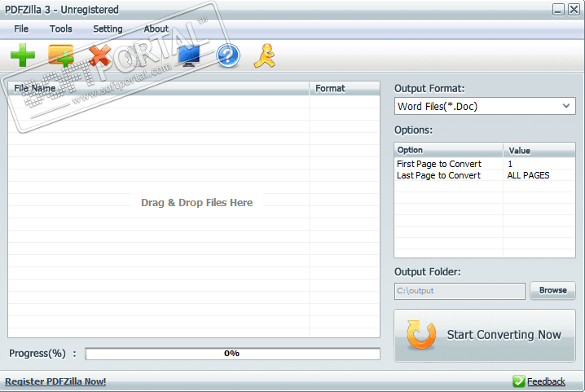Screen dimensions: 585x392
Task: Click the green checkmark icon beside Feedback
Action: (518, 381)
